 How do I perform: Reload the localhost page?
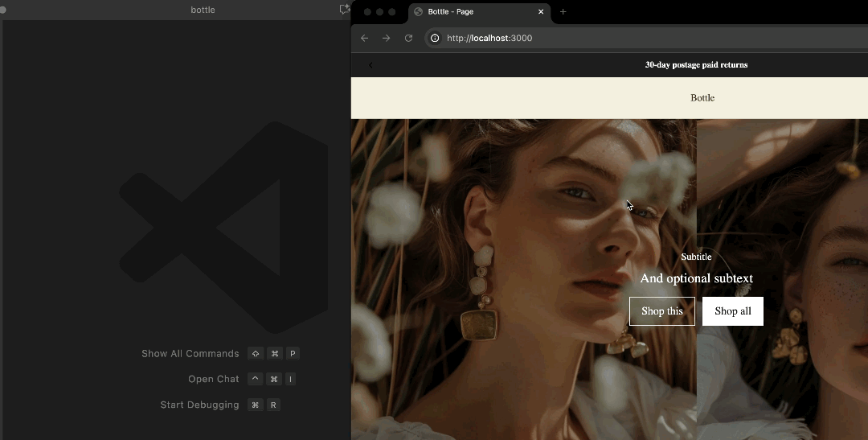pyautogui.click(x=408, y=38)
